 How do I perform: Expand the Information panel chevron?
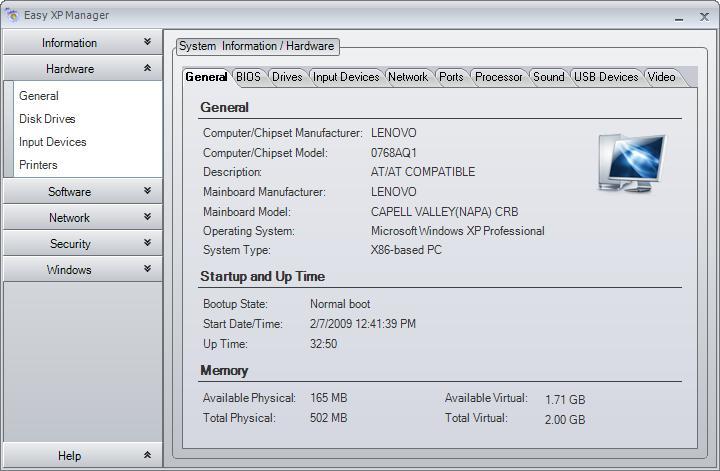coord(147,42)
